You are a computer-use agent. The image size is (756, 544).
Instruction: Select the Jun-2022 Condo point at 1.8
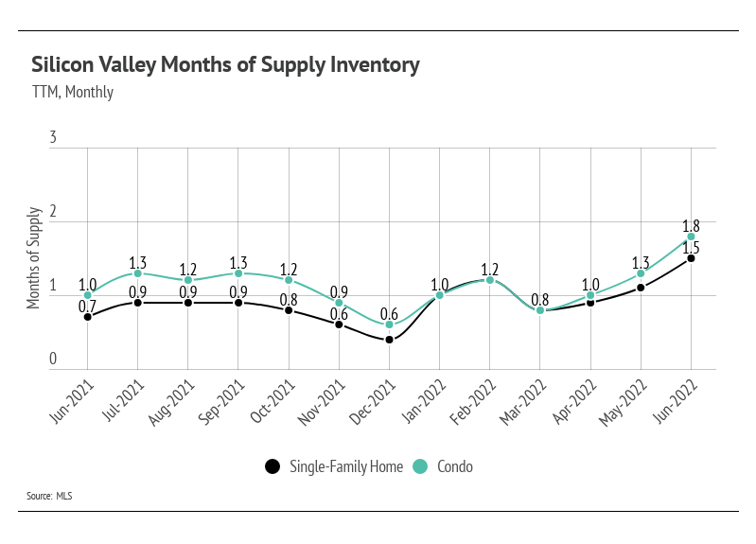pos(691,237)
